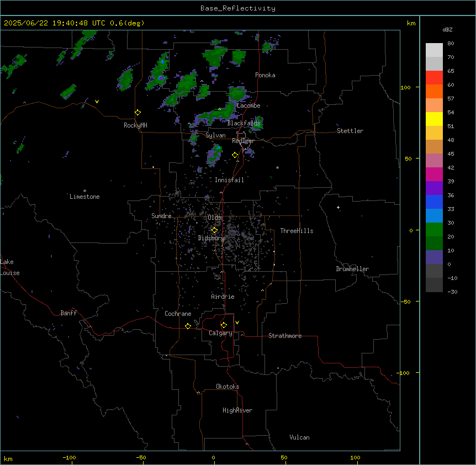The height and width of the screenshot is (465, 476).
Task: Click the yellow diamond marker near RockyMH
Action: [137, 113]
